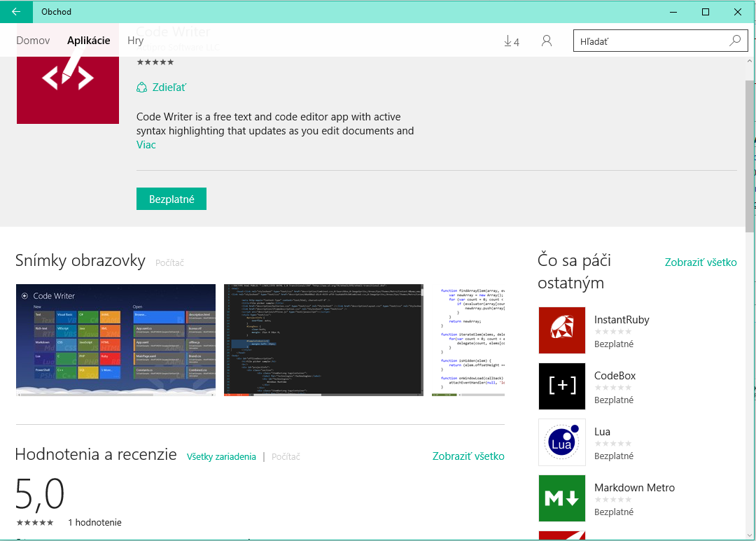The height and width of the screenshot is (541, 756).
Task: Switch to the Domov tab
Action: [33, 41]
